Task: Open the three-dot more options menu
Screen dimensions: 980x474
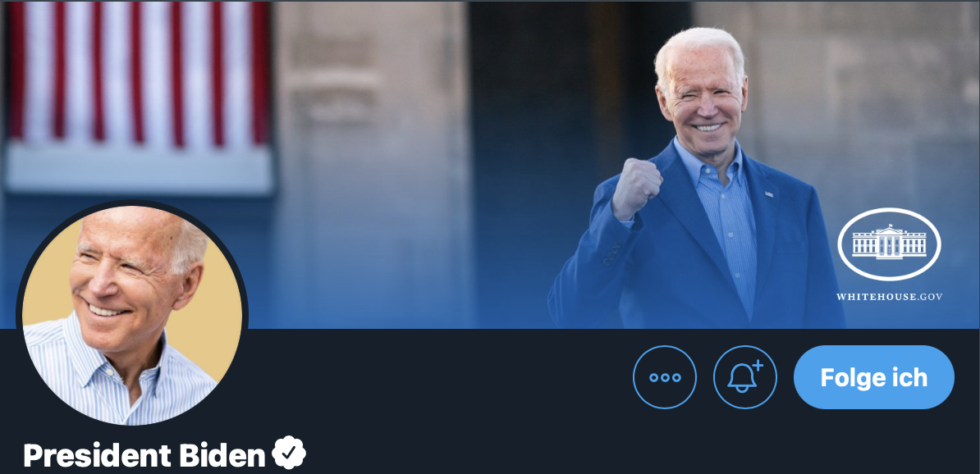Action: [664, 377]
